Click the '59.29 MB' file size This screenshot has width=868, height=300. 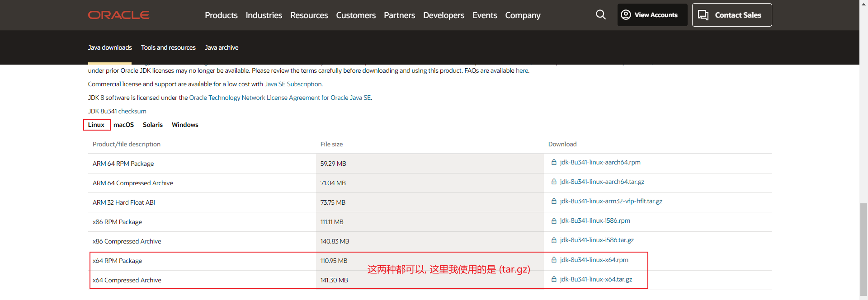click(x=333, y=164)
